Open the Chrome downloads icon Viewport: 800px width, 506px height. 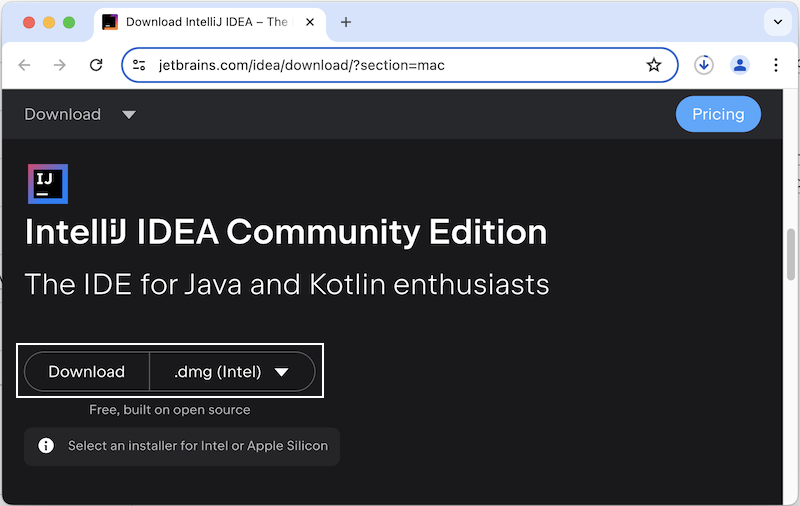point(704,65)
